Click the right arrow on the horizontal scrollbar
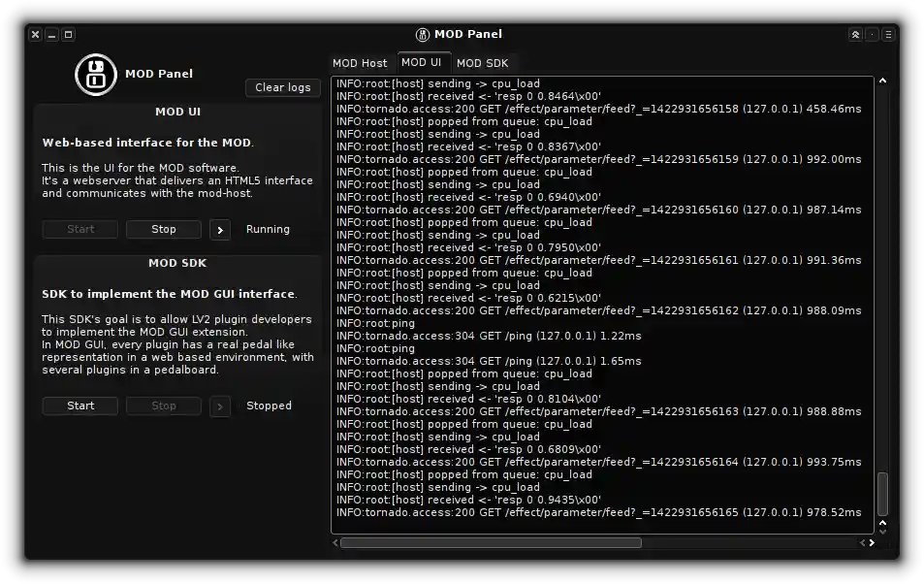This screenshot has width=924, height=584. click(x=870, y=543)
